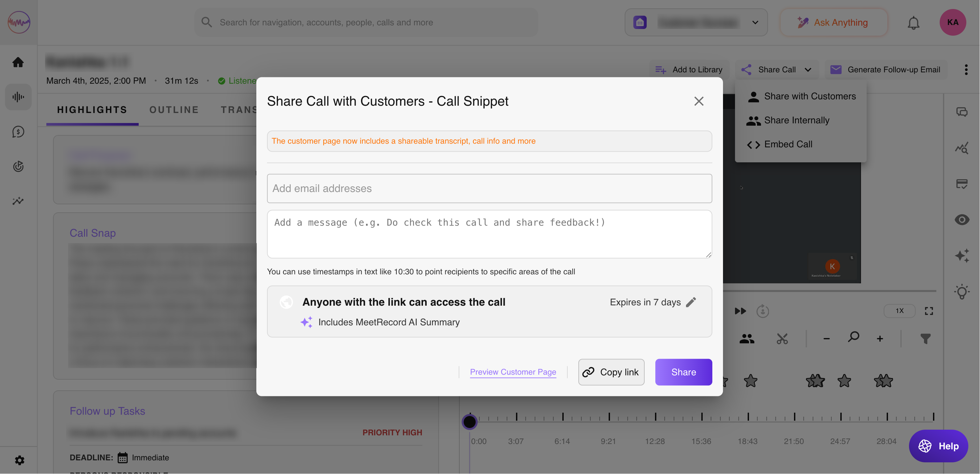Viewport: 980px width, 474px height.
Task: Open the Preview Customer Page link
Action: 513,372
